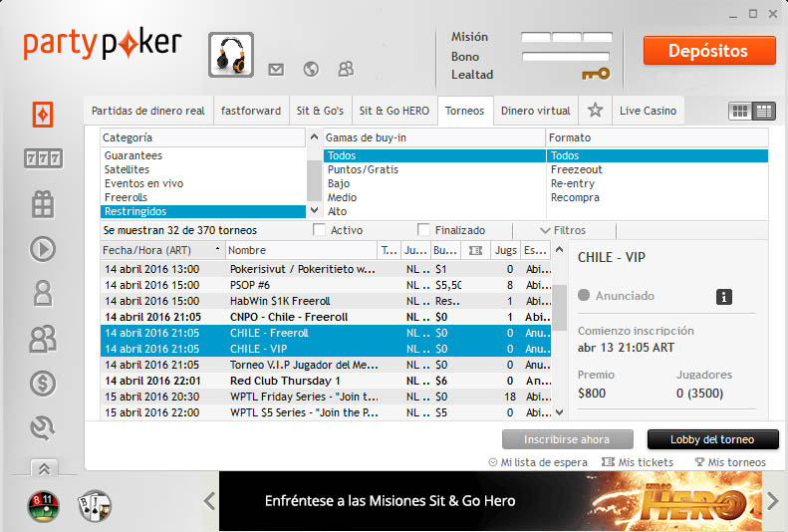
Task: Select the Freerolls category
Action: pyautogui.click(x=203, y=197)
